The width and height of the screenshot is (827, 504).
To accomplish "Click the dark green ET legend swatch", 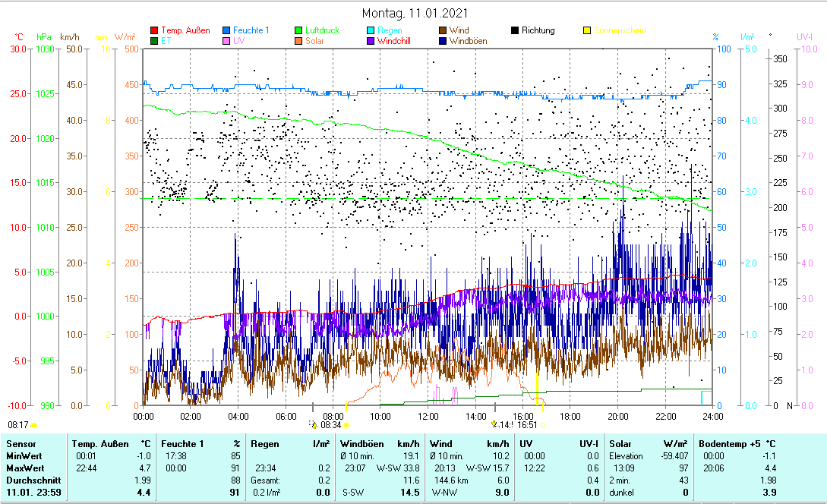I will pos(154,41).
